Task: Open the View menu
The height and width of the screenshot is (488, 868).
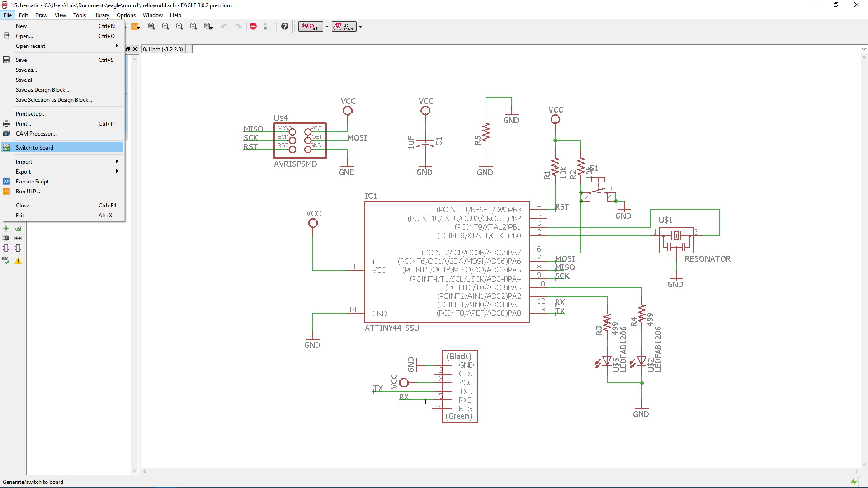Action: pos(60,15)
